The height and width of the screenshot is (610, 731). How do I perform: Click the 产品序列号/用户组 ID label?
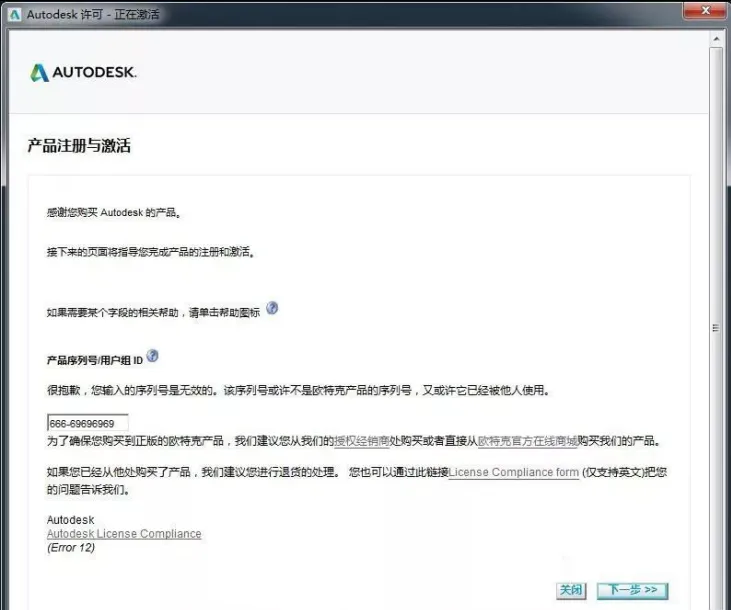[95, 360]
